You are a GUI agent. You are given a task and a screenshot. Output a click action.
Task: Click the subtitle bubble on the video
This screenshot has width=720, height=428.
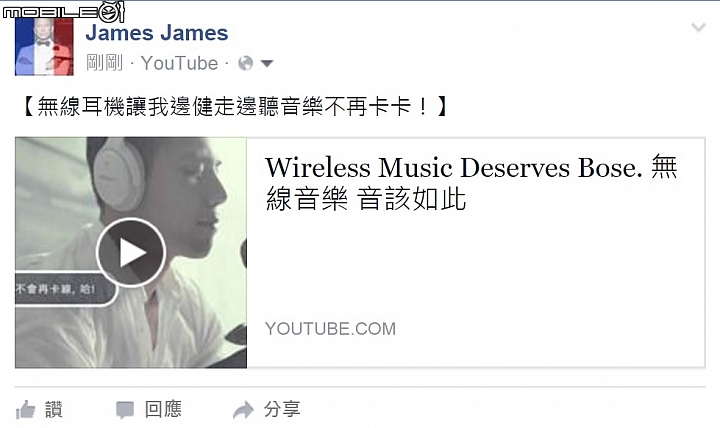[x=67, y=289]
